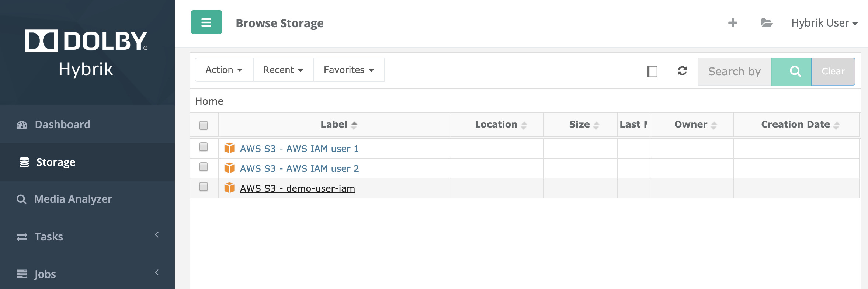
Task: Click the Clear search button
Action: (833, 71)
